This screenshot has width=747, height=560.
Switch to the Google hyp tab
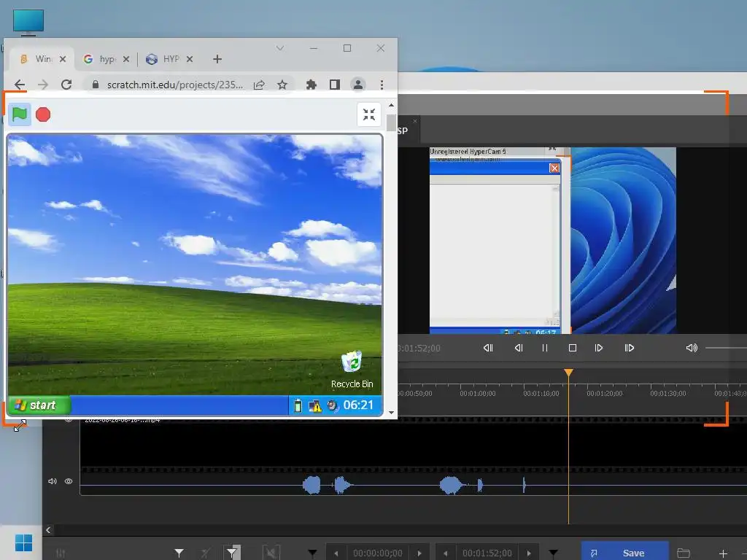click(106, 59)
